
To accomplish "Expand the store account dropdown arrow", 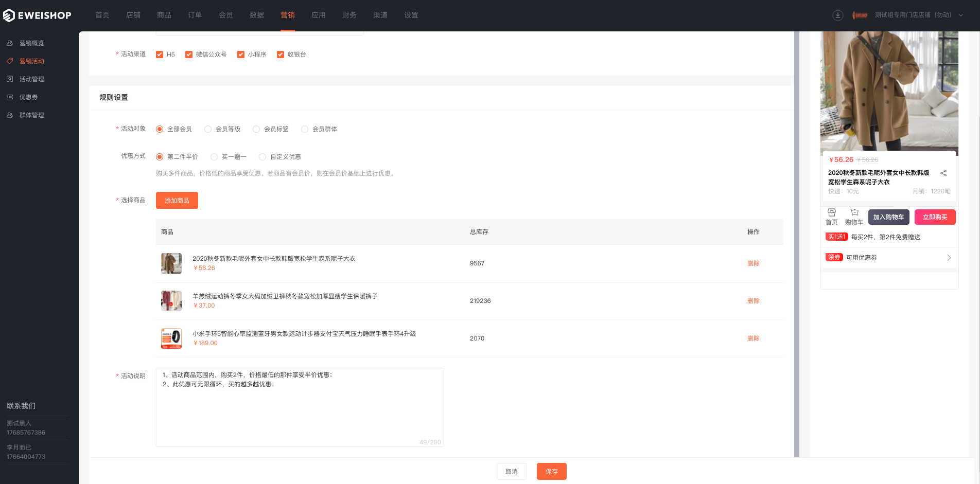I will tap(961, 15).
